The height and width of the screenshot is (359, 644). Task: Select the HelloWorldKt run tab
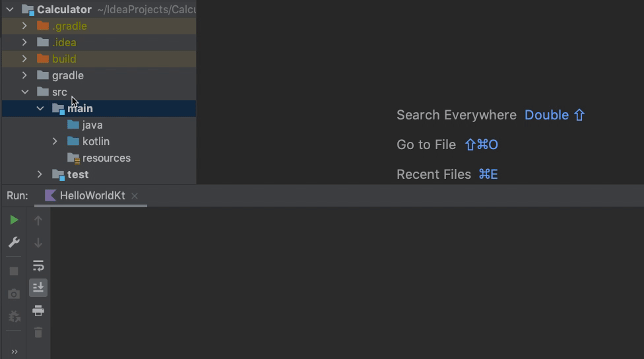pos(92,195)
